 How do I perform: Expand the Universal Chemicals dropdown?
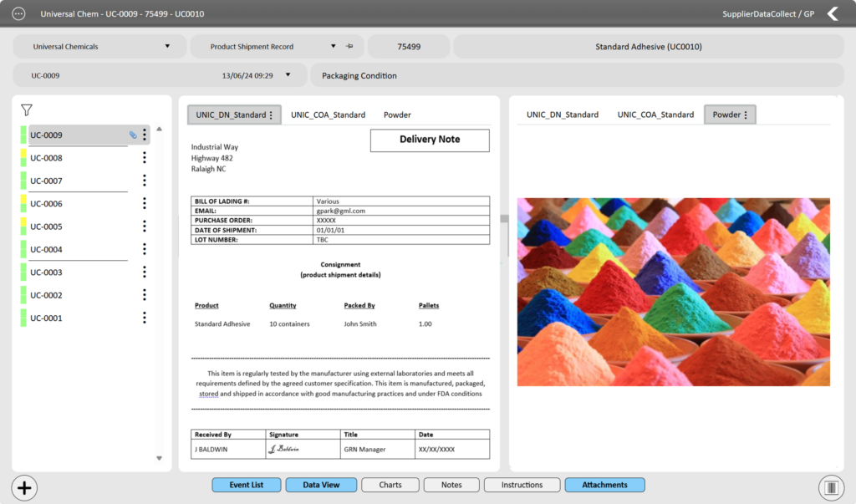pos(167,47)
